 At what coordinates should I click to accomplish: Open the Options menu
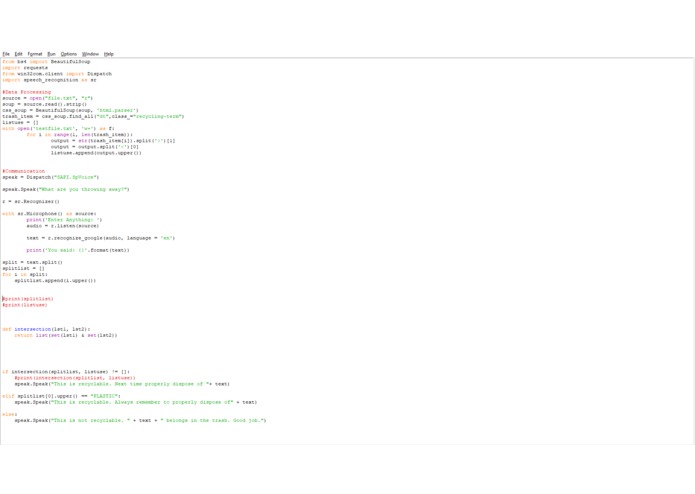(69, 54)
